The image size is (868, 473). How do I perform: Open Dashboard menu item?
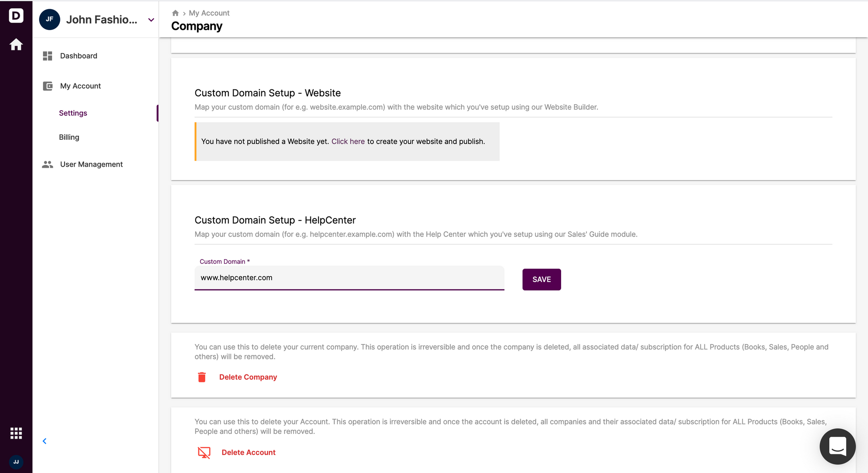79,56
